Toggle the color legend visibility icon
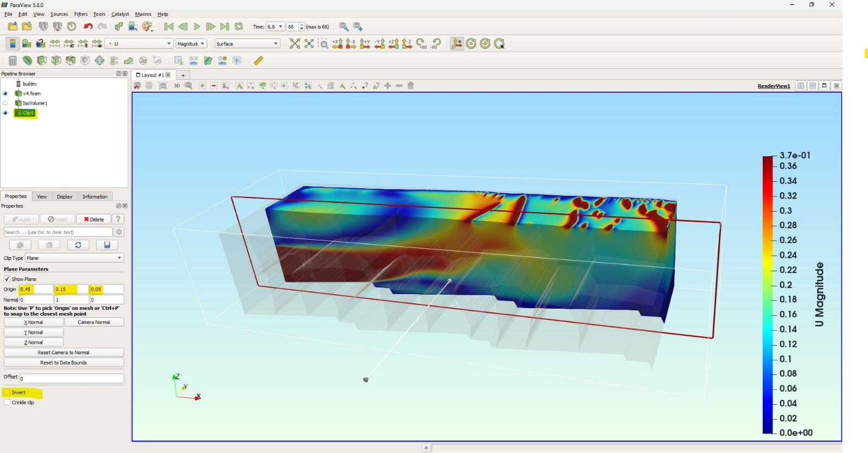Screen dimensions: 868x453 [12, 44]
